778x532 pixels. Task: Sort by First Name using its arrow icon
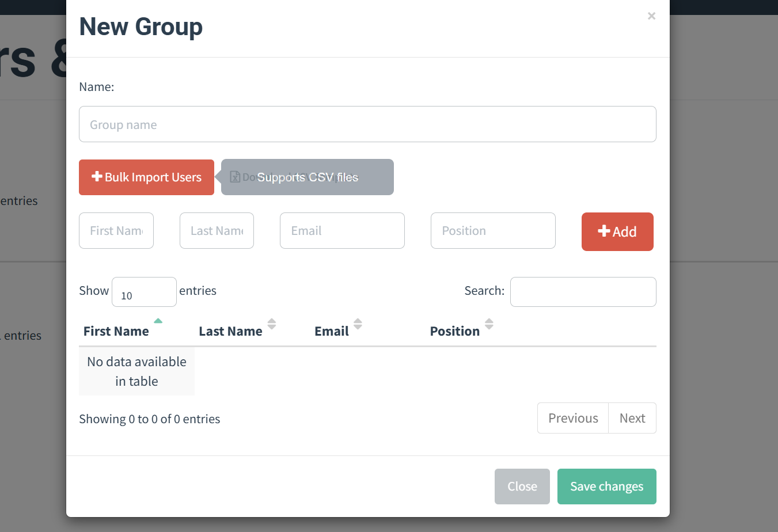coord(158,321)
